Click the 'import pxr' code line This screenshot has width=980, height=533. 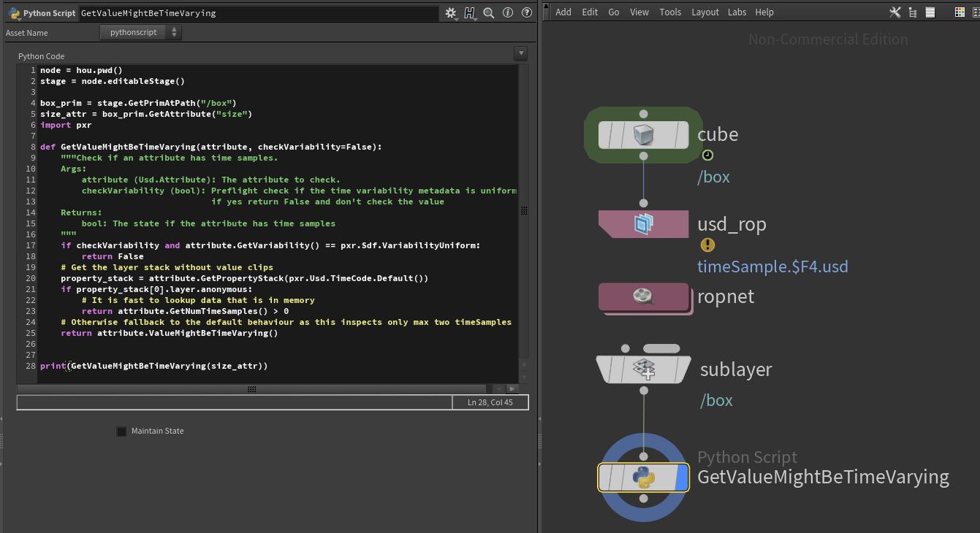pyautogui.click(x=66, y=125)
